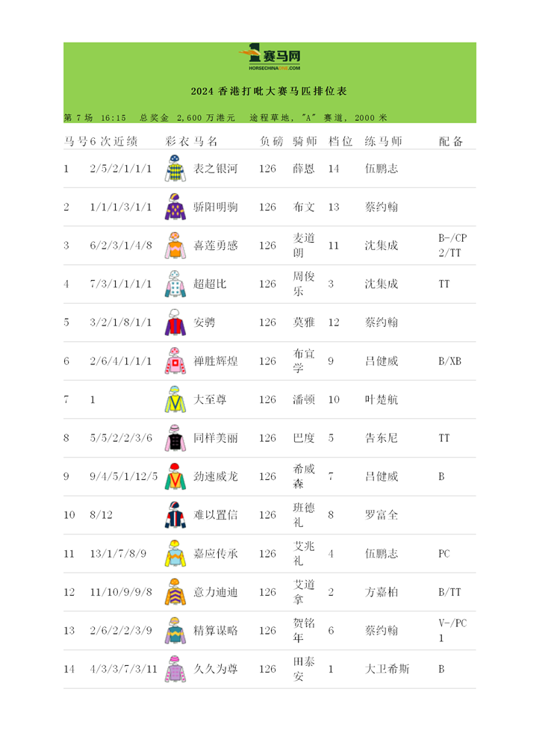Image resolution: width=560 pixels, height=742 pixels.
Task: Click the yellow silk icon beside 大至尊
Action: click(x=174, y=400)
